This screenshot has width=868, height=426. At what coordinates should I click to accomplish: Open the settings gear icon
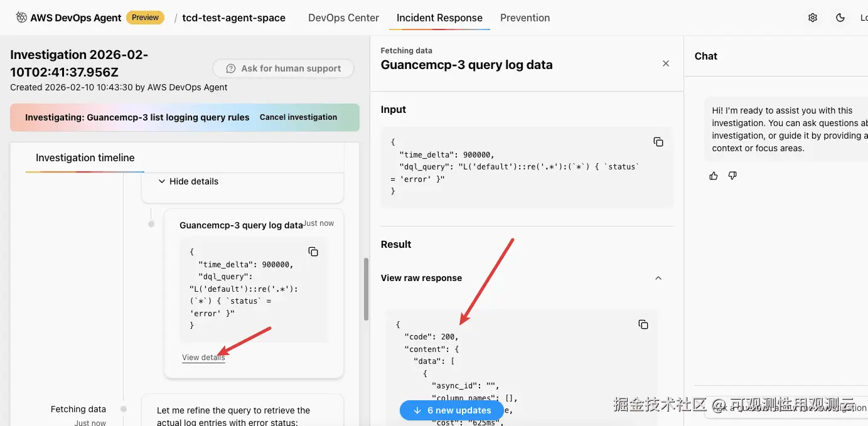[x=813, y=18]
